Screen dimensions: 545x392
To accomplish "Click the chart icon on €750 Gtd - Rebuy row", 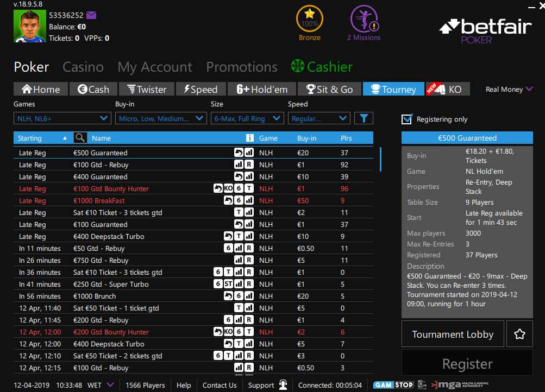I will (239, 260).
